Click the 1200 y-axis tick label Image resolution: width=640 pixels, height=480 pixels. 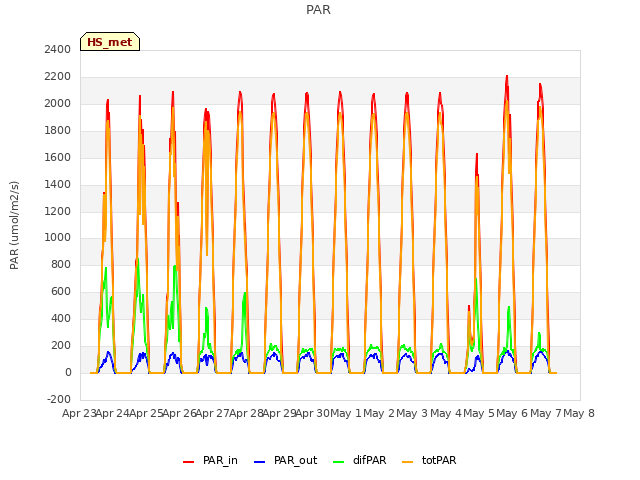pos(58,211)
